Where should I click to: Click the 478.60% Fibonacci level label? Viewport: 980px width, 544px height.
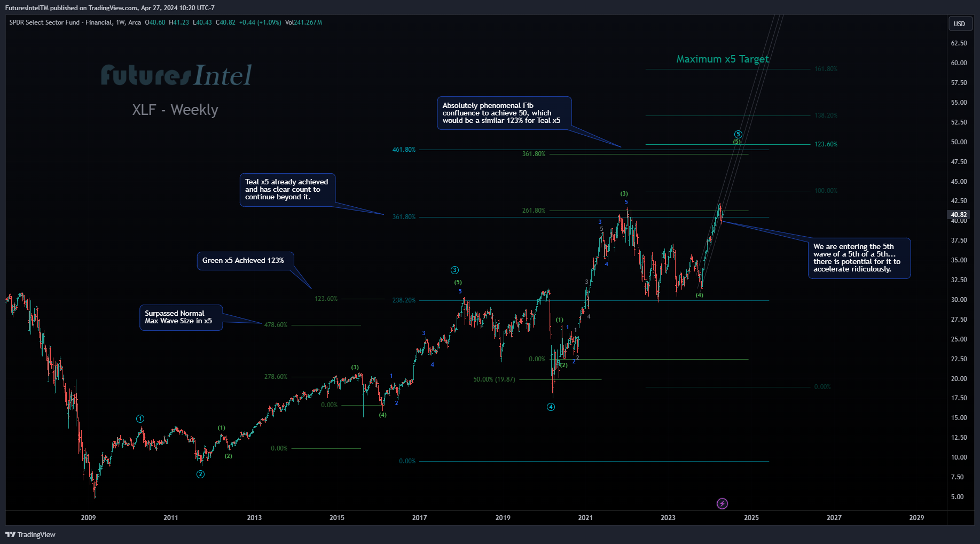276,325
